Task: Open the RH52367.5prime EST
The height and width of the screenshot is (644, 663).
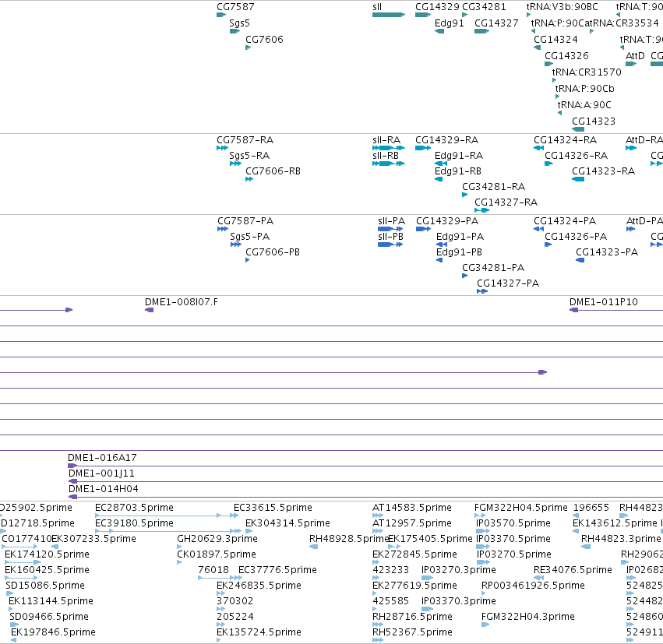Action: pyautogui.click(x=378, y=640)
